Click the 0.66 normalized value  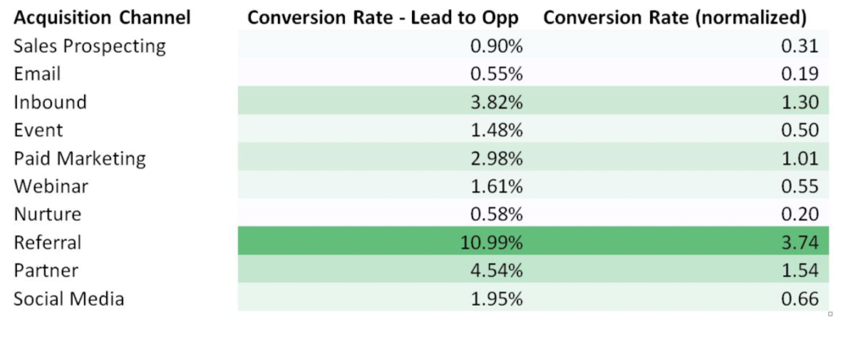coord(799,300)
